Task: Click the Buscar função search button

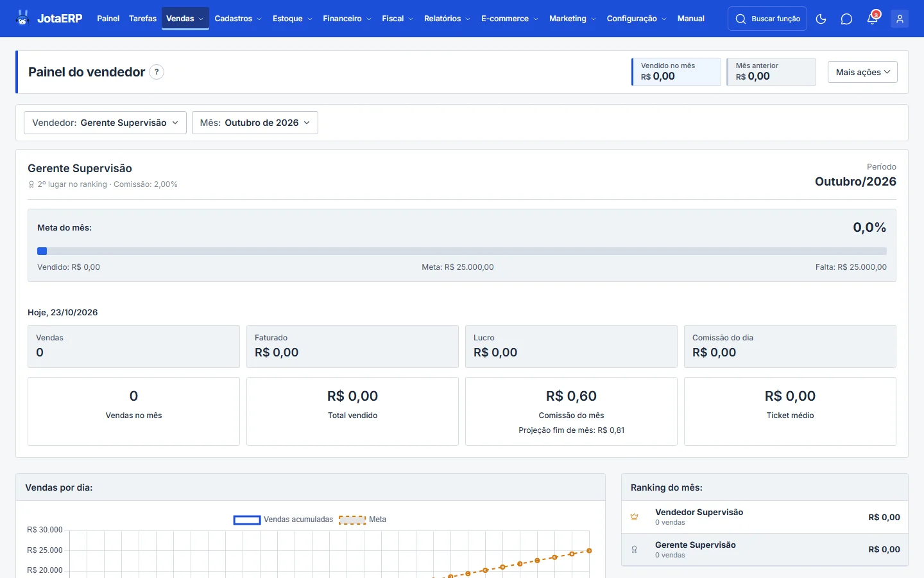Action: pyautogui.click(x=767, y=19)
